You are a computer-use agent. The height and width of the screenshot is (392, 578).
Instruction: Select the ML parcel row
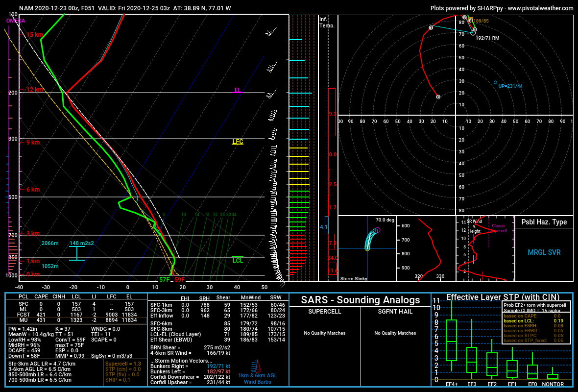click(x=76, y=309)
